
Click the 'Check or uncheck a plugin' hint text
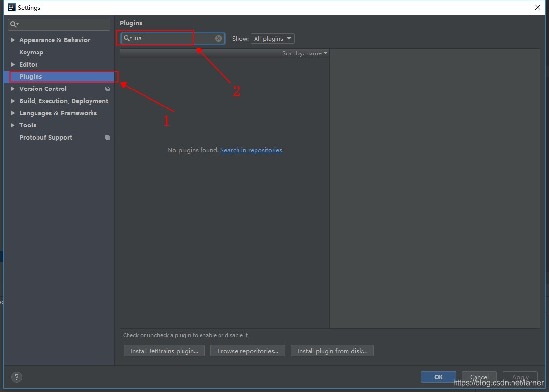coord(186,335)
